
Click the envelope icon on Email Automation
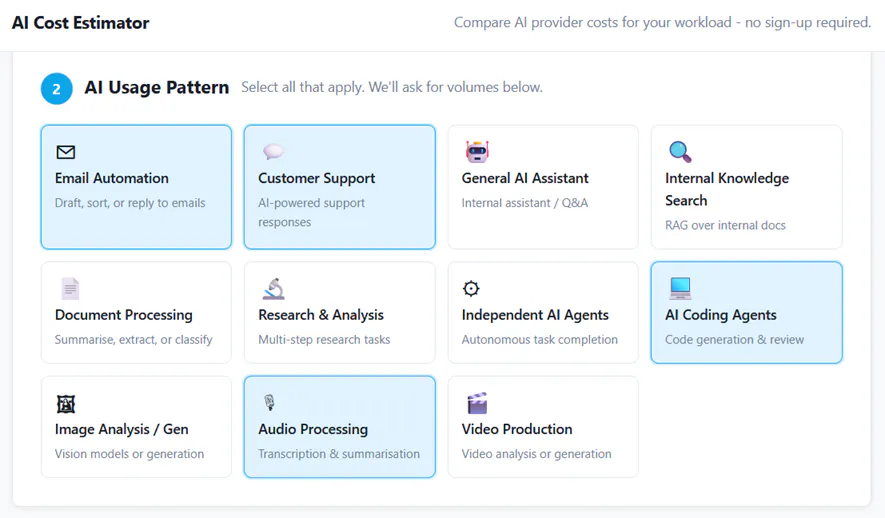[x=65, y=152]
